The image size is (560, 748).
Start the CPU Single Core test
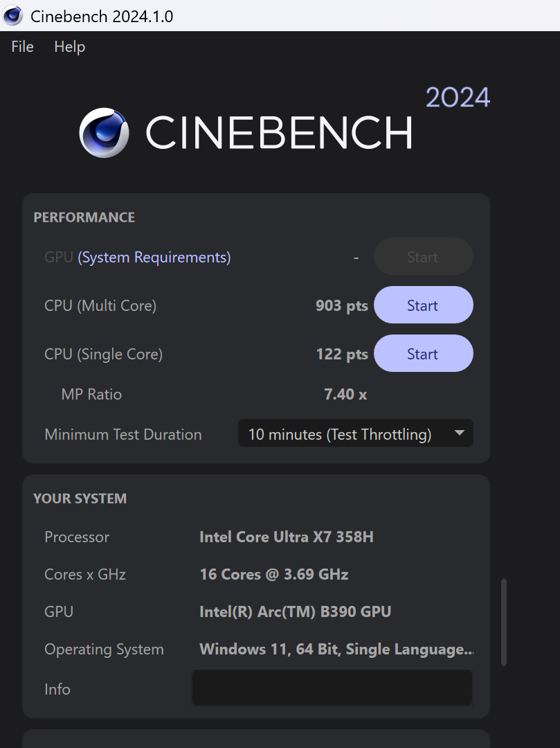pos(423,353)
